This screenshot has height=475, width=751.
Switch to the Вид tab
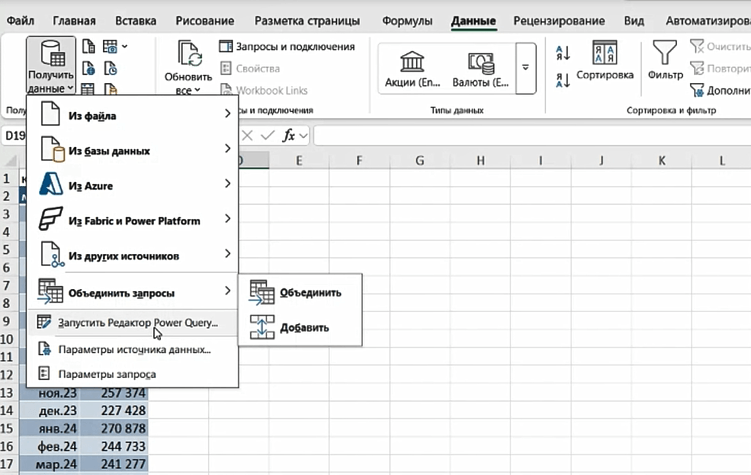tap(634, 21)
